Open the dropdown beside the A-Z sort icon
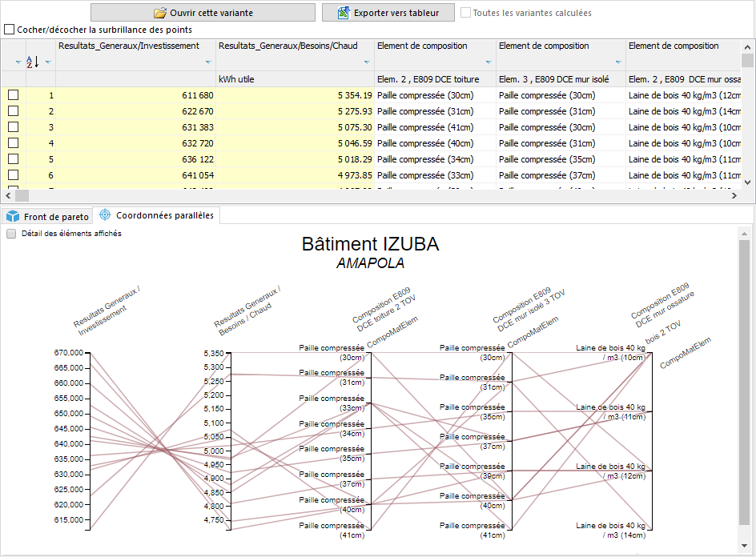Screen dimensions: 756x557 48,62
